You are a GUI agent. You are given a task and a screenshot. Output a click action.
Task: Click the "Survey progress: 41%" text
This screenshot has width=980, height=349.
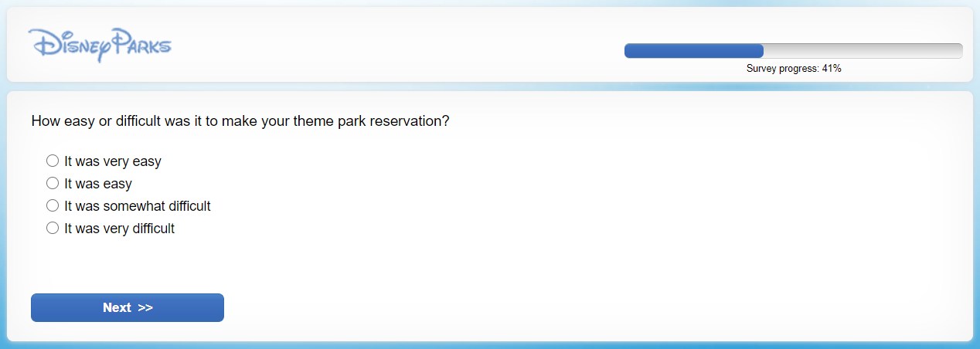click(794, 69)
